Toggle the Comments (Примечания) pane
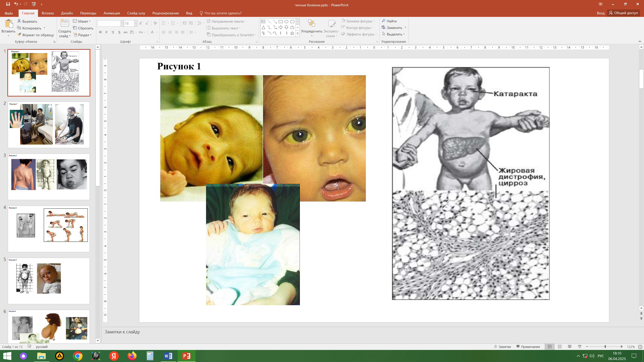Screen dimensions: 644x362 click(x=528, y=347)
